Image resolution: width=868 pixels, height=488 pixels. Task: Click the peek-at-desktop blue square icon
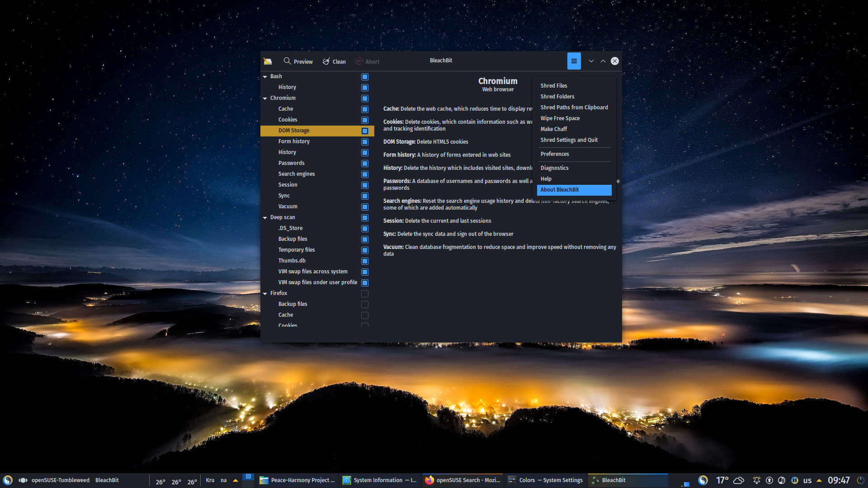[x=686, y=483]
